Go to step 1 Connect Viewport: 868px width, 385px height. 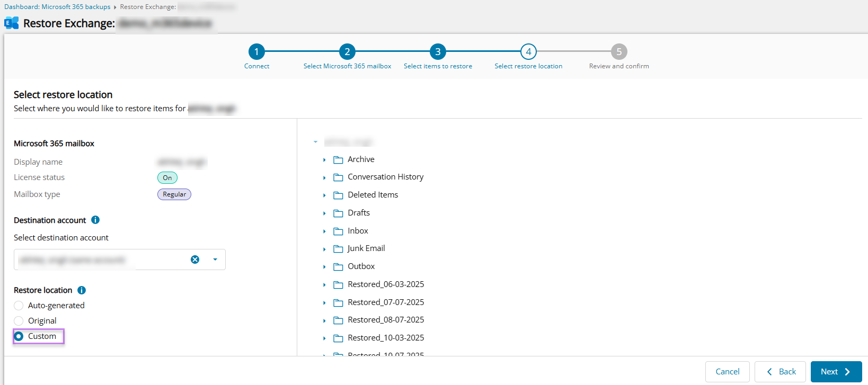(x=256, y=52)
